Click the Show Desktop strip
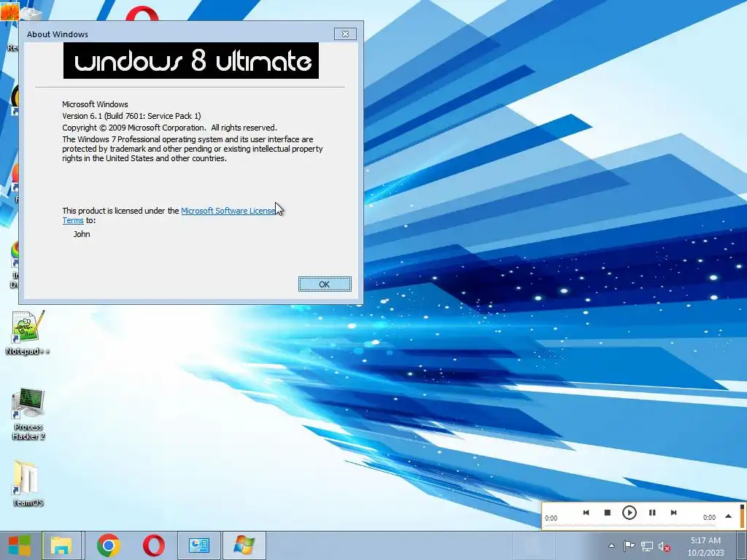The height and width of the screenshot is (560, 747). (741, 545)
